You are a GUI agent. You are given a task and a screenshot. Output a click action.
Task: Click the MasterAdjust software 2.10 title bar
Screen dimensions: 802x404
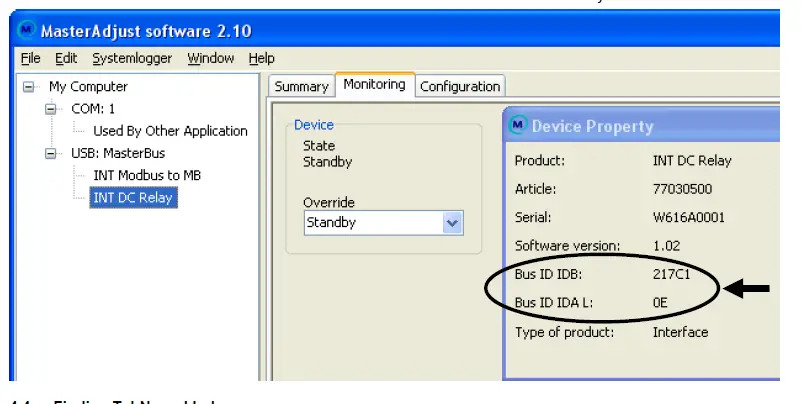[x=395, y=31]
